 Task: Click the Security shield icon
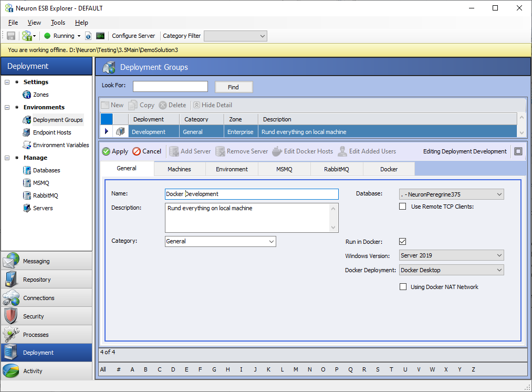(11, 316)
